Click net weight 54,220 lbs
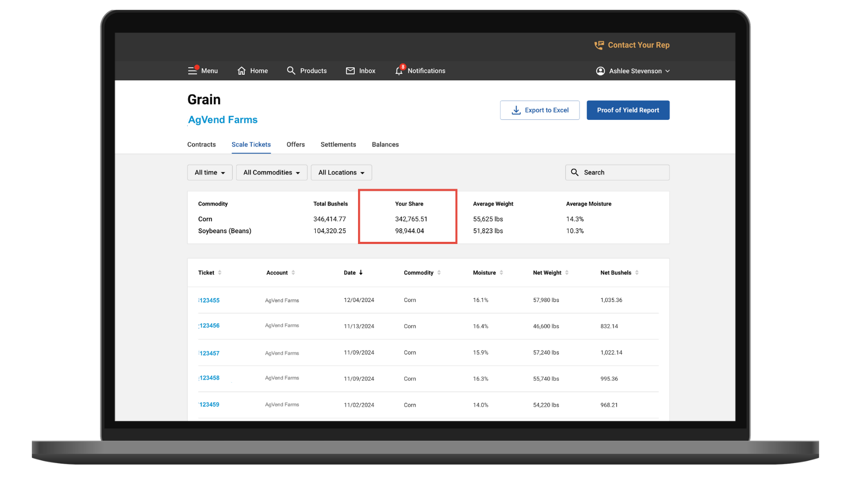This screenshot has height=488, width=868. [x=546, y=405]
